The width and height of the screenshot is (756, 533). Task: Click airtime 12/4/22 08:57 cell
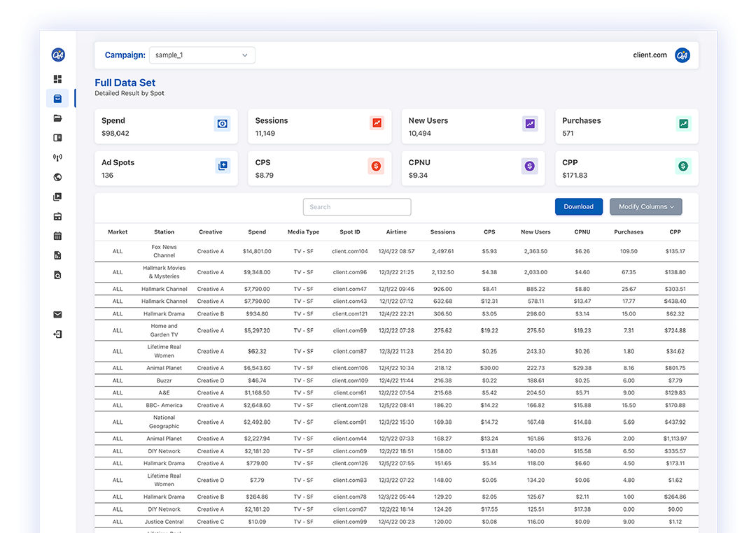point(396,251)
